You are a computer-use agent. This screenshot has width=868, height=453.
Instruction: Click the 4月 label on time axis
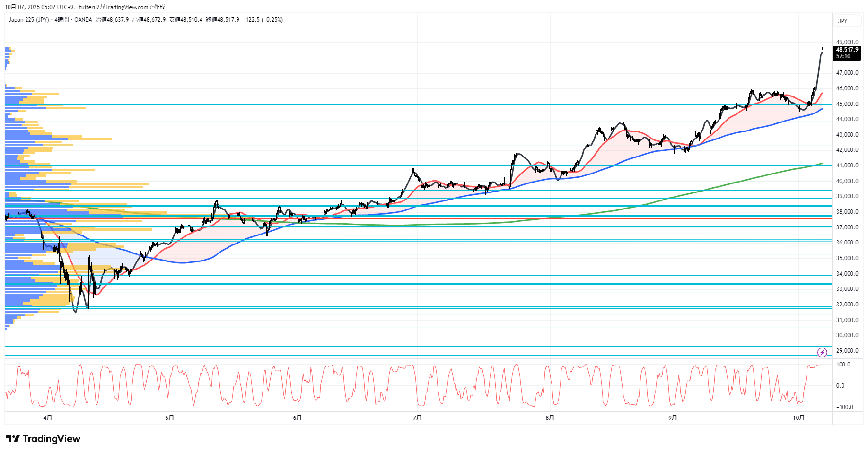[47, 418]
